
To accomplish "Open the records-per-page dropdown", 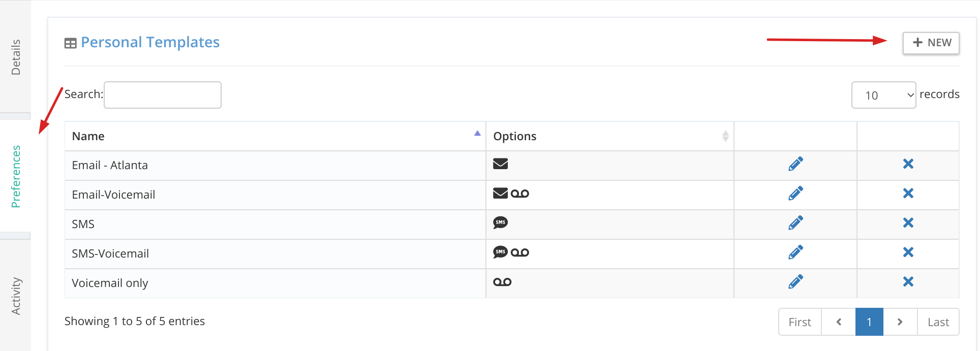I will click(x=883, y=95).
